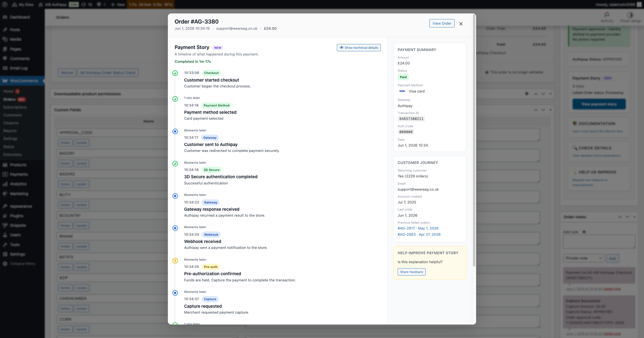Viewport: 644px width, 338px height.
Task: Open previous failed order #AG-2917
Action: point(418,228)
